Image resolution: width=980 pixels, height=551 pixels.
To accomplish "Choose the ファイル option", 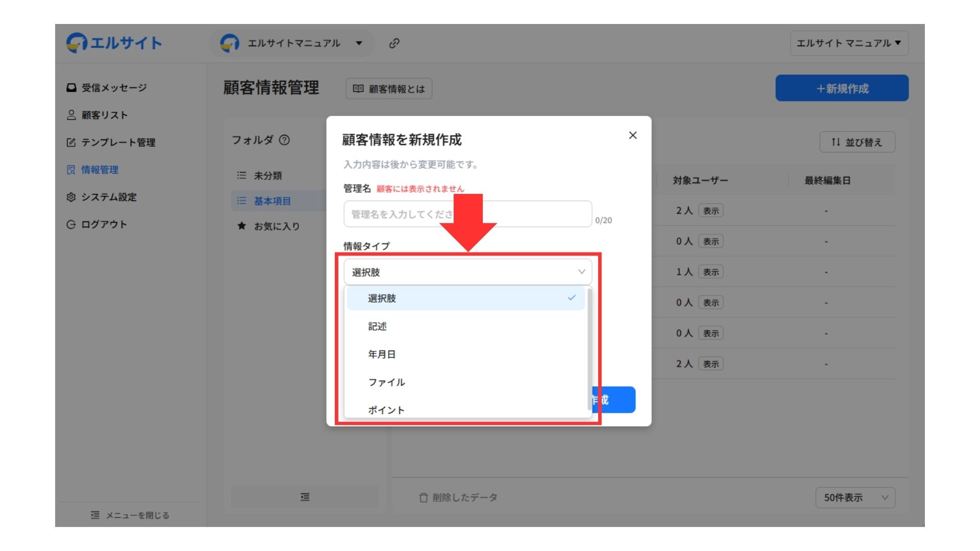I will click(386, 383).
